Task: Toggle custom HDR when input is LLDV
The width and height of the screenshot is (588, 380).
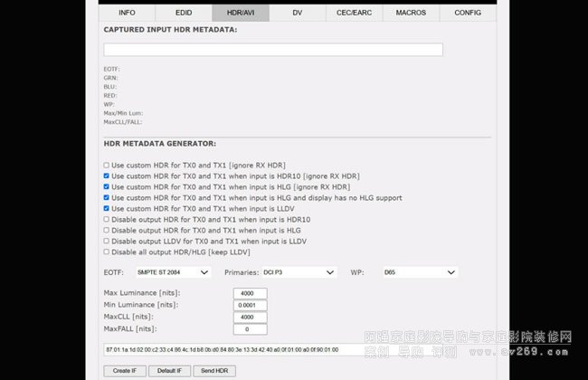Action: point(108,208)
